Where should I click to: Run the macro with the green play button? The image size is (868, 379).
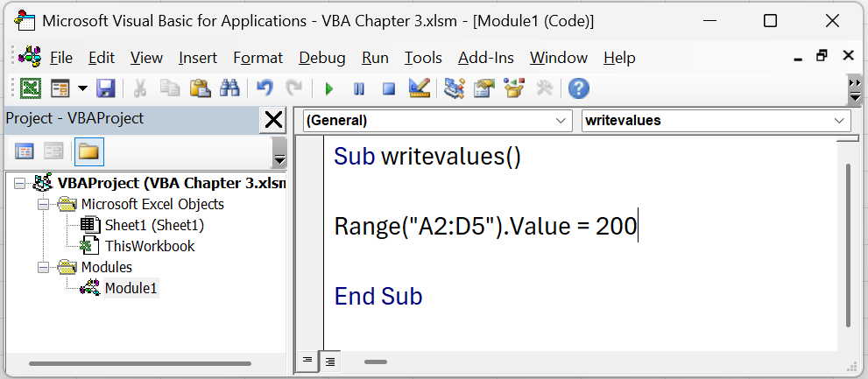pyautogui.click(x=329, y=88)
